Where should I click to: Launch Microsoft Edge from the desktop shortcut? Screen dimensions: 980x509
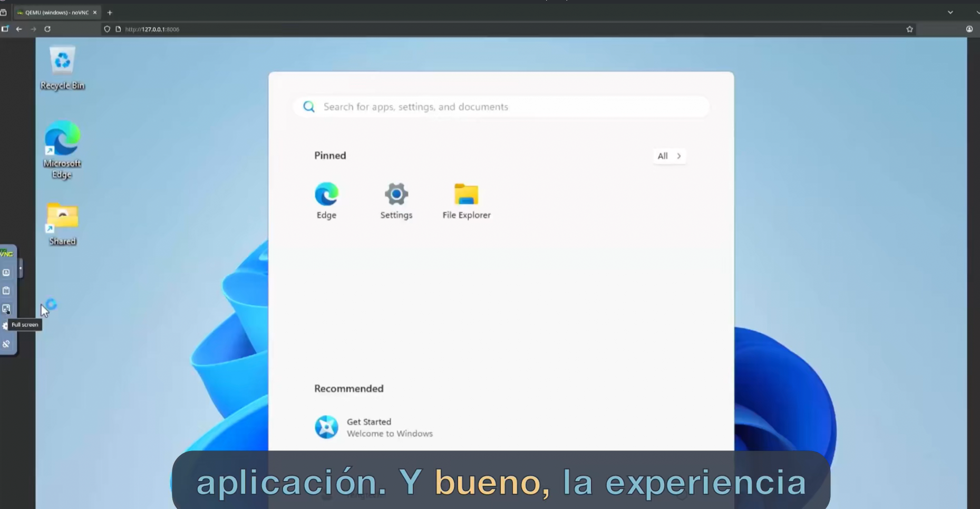click(62, 150)
